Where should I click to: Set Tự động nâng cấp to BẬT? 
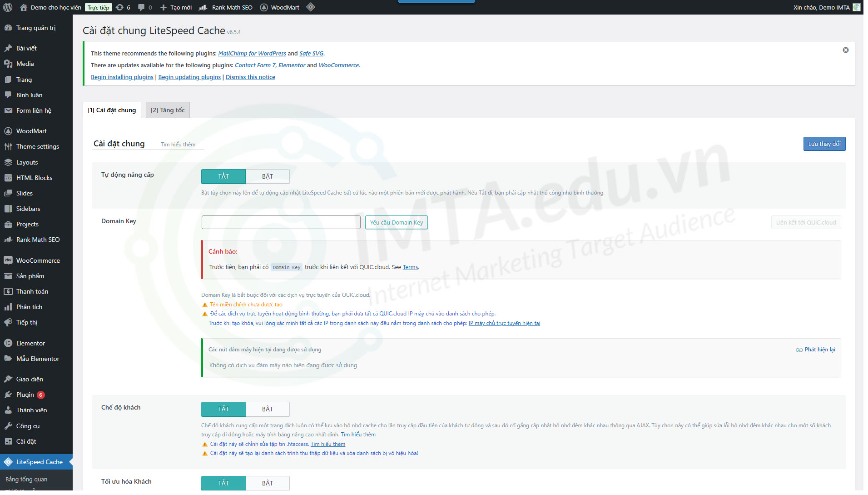pyautogui.click(x=268, y=176)
